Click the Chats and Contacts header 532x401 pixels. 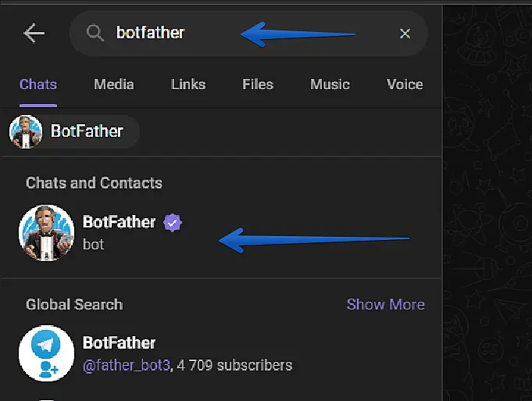(94, 183)
